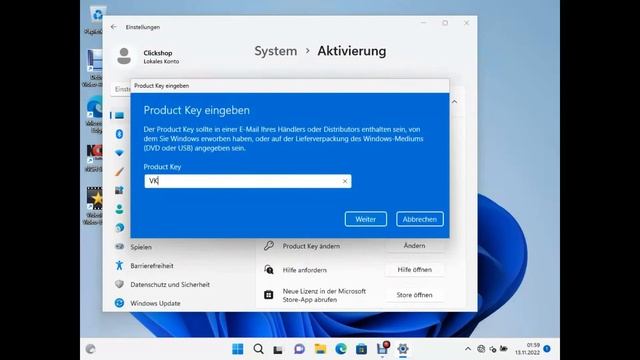Click the Store öffnen button
The image size is (640, 360).
[414, 295]
